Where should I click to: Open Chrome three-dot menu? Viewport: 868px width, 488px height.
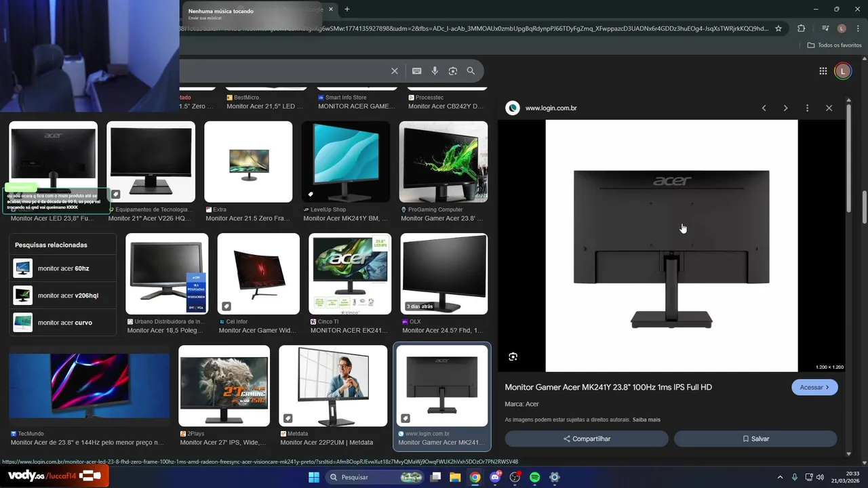click(856, 28)
